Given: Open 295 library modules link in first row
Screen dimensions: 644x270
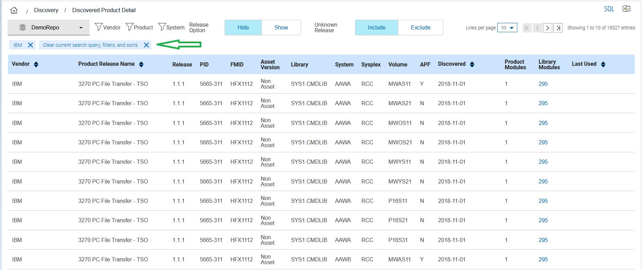Looking at the screenshot, I should 543,84.
